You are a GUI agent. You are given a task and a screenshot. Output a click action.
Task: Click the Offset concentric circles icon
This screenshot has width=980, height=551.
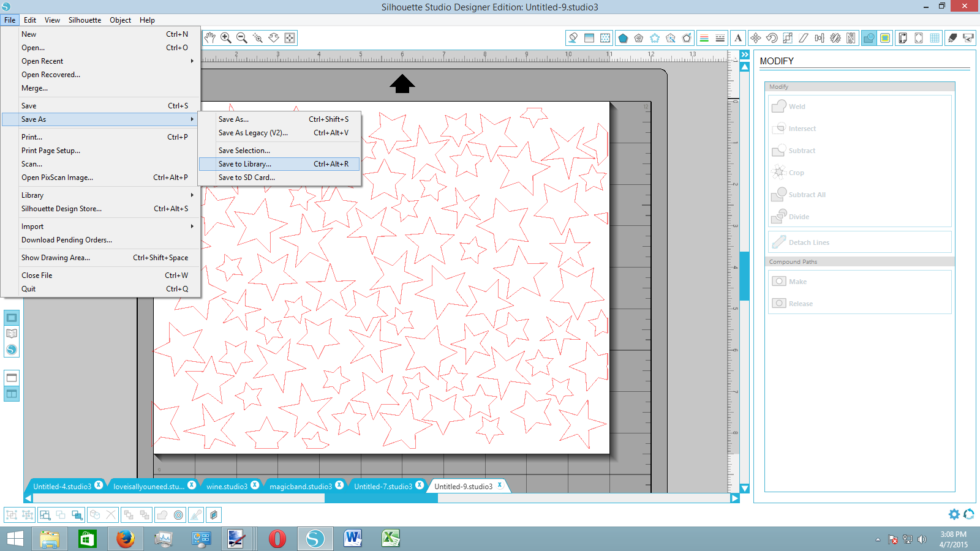click(x=178, y=515)
